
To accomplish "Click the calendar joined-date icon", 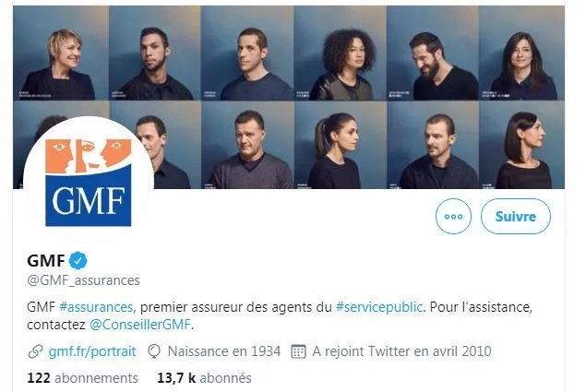I will 297,351.
